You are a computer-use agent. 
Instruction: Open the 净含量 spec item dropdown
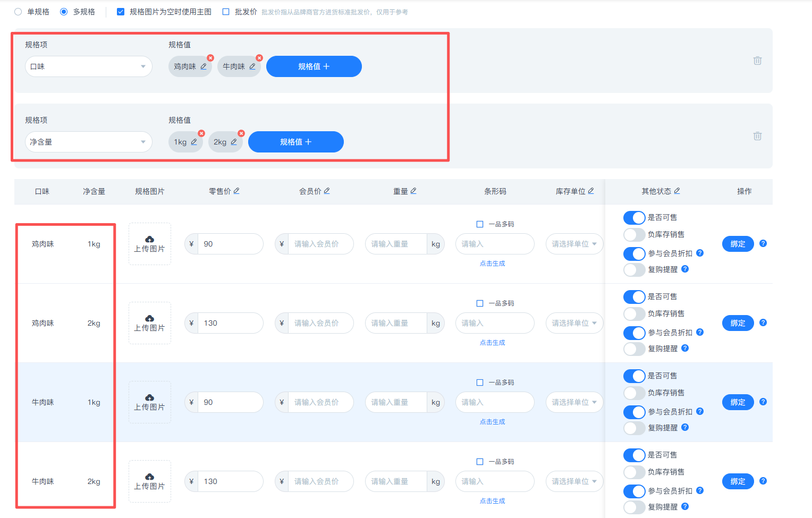pyautogui.click(x=88, y=142)
